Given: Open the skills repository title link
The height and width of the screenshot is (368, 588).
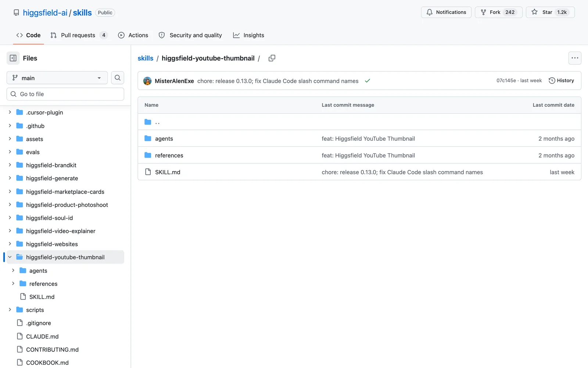Looking at the screenshot, I should coord(82,13).
